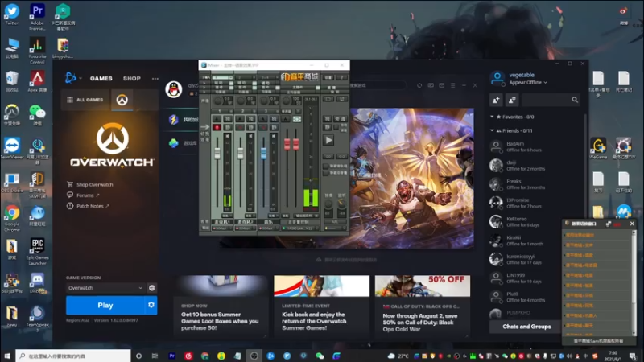Viewport: 644px width, 362px height.
Task: Open Battle.net logo menu
Action: [72, 77]
